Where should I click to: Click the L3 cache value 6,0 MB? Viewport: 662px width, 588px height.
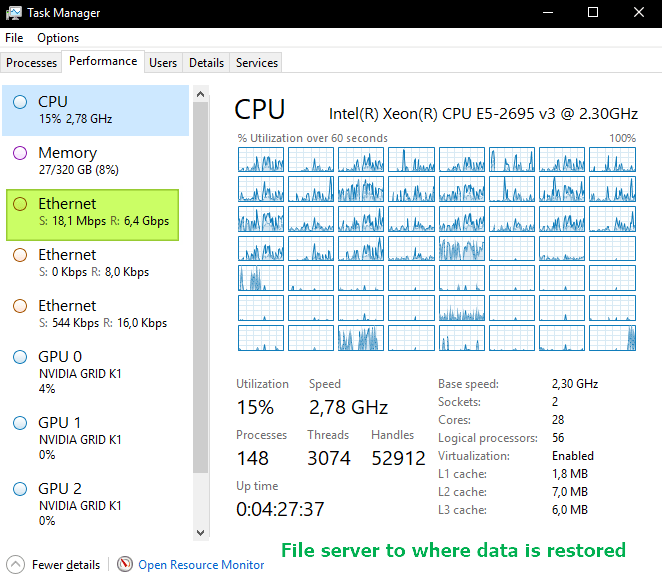570,510
